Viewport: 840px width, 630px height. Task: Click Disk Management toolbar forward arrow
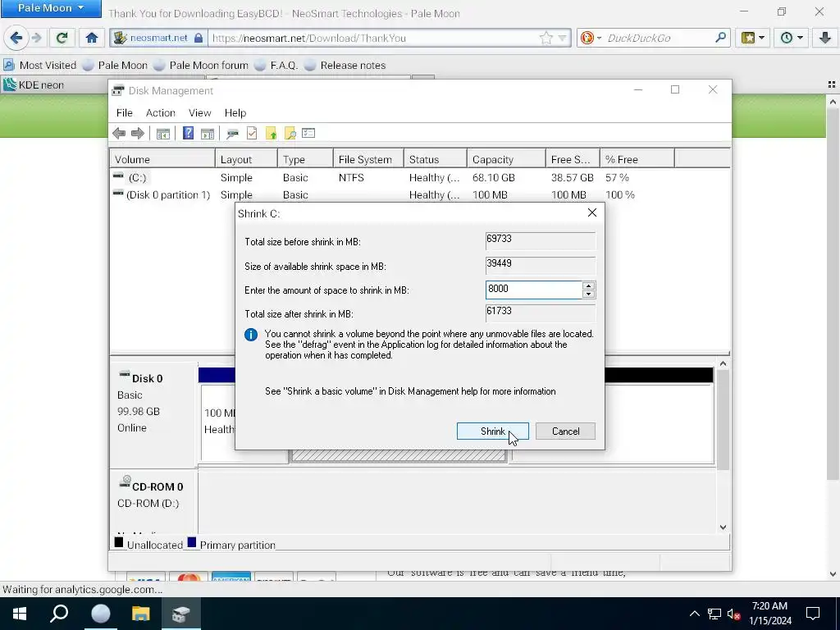pyautogui.click(x=138, y=134)
